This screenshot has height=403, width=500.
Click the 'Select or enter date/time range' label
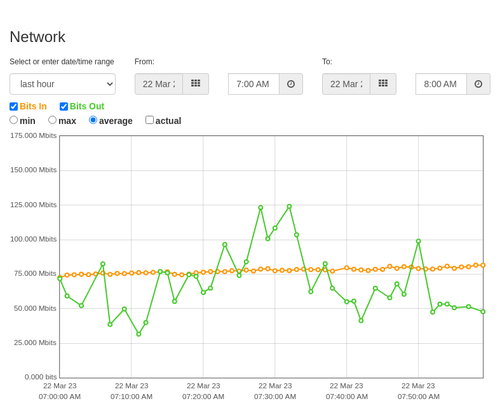(x=62, y=62)
